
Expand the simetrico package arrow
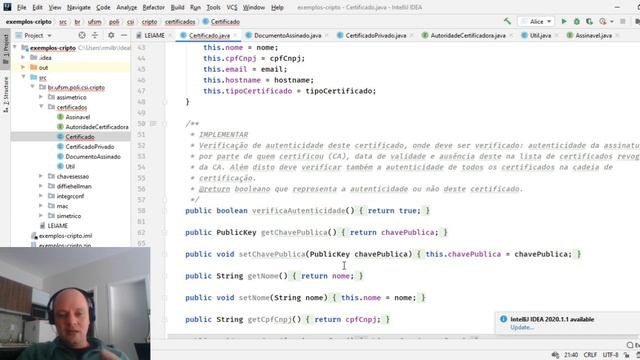[41, 216]
